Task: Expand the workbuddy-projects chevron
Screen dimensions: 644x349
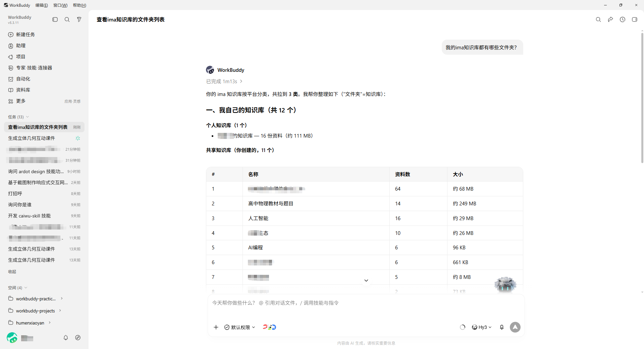Action: tap(60, 310)
